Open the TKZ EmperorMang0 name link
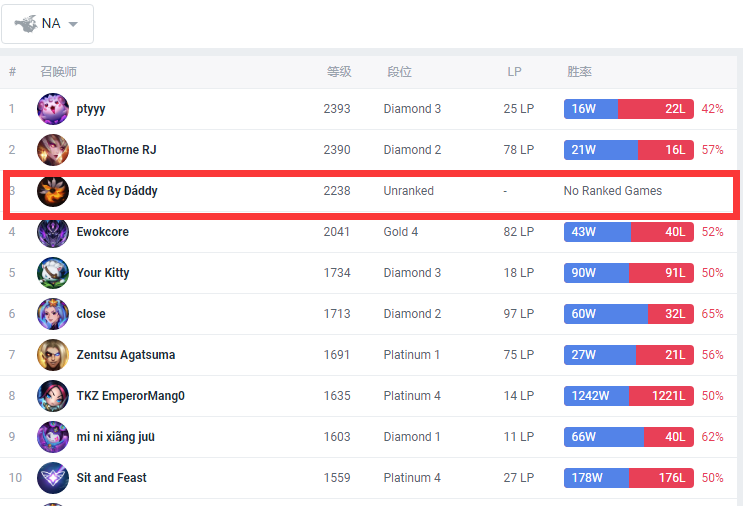The width and height of the screenshot is (743, 506). [x=130, y=396]
